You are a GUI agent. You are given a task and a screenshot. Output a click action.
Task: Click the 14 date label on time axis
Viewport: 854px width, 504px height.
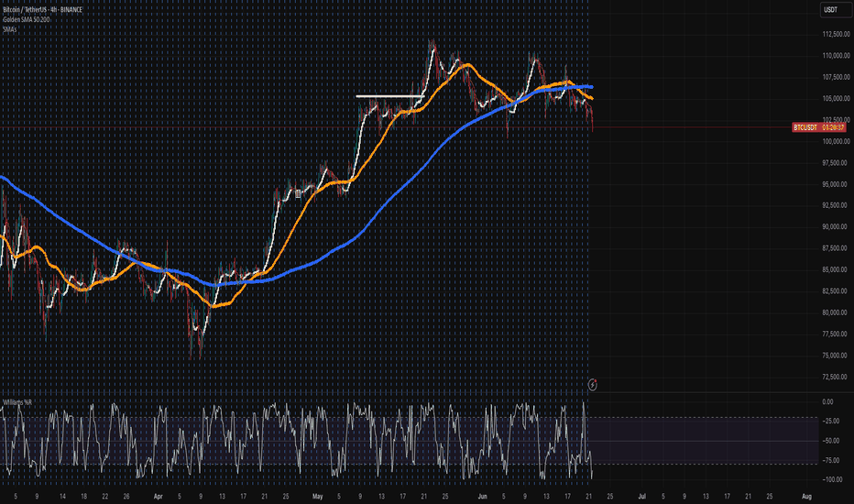pos(62,497)
